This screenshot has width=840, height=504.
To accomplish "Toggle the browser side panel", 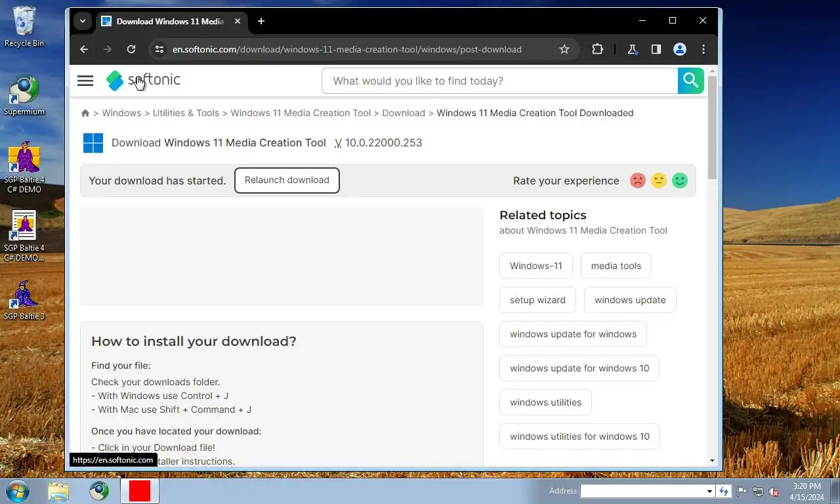I will [x=656, y=49].
